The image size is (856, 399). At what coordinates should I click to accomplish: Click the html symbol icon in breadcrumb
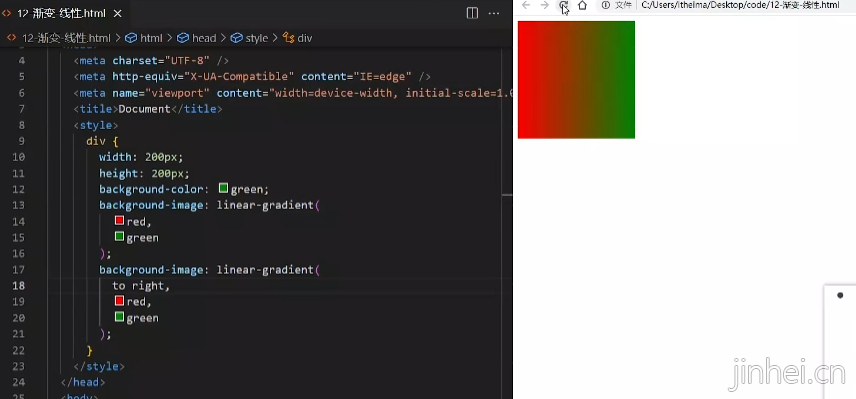pos(130,38)
